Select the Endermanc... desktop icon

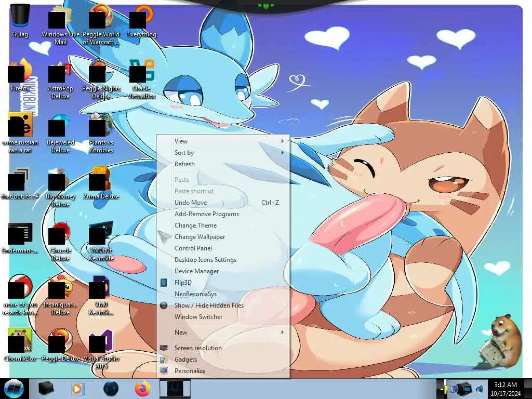tap(20, 238)
